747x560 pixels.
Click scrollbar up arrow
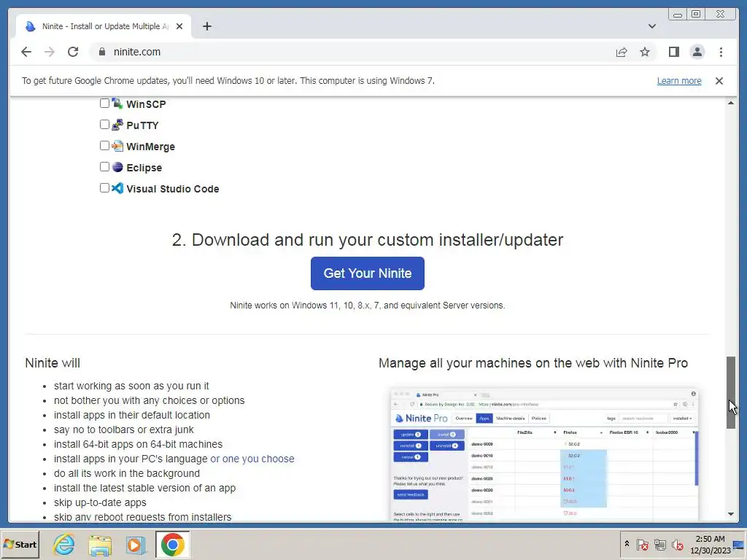pos(730,103)
